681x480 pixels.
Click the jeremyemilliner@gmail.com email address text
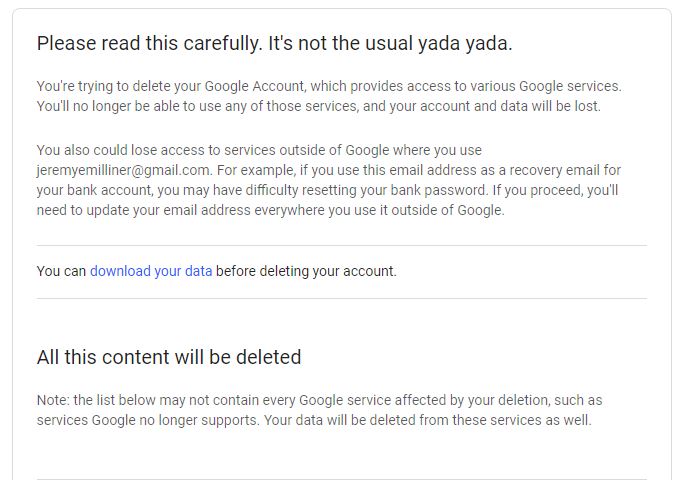pos(123,170)
